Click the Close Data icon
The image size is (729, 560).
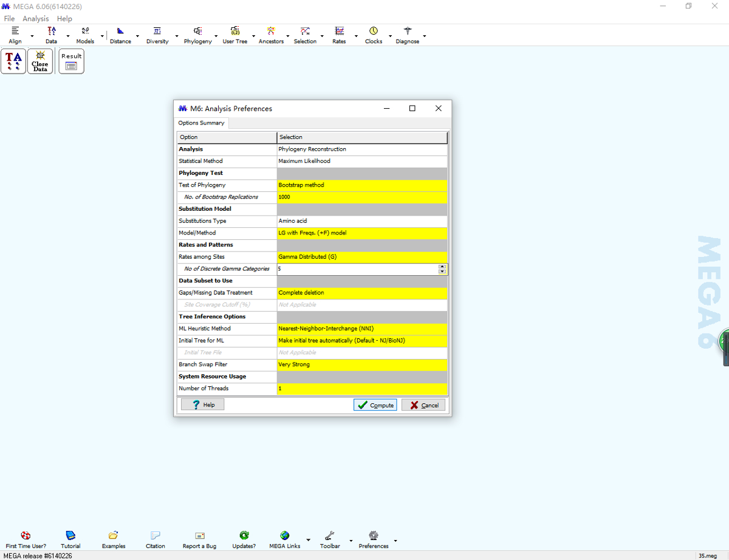point(40,61)
